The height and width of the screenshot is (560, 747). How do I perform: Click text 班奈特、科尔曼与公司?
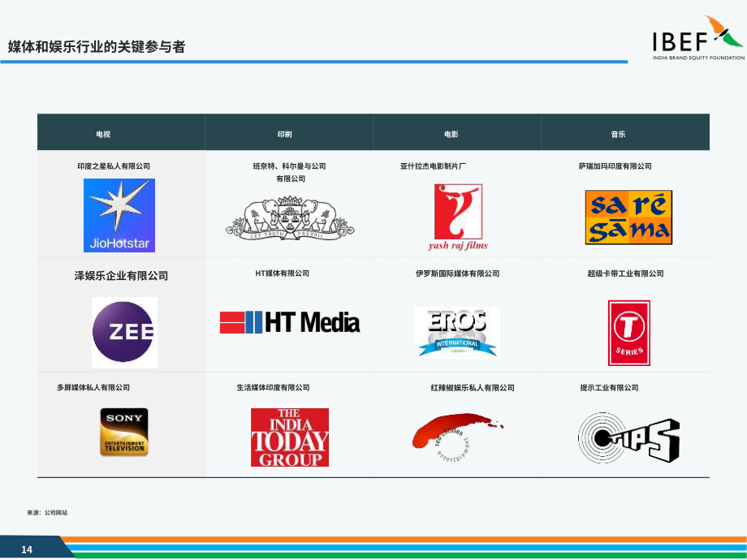(289, 166)
